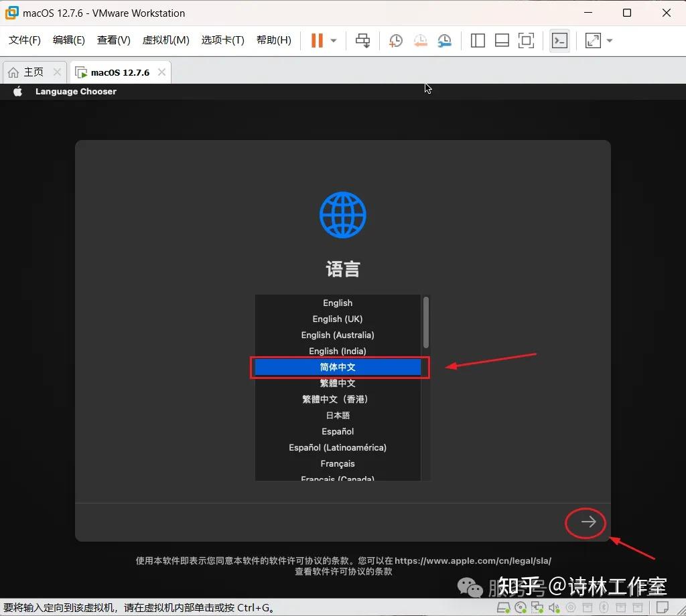686x616 pixels.
Task: Open the 虚拟机(M) menu
Action: [166, 40]
